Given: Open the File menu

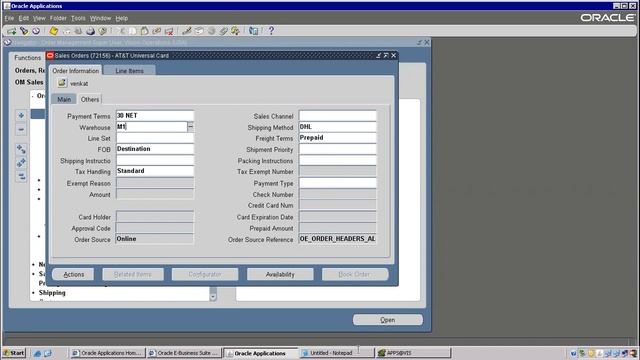Looking at the screenshot, I should pos(9,18).
